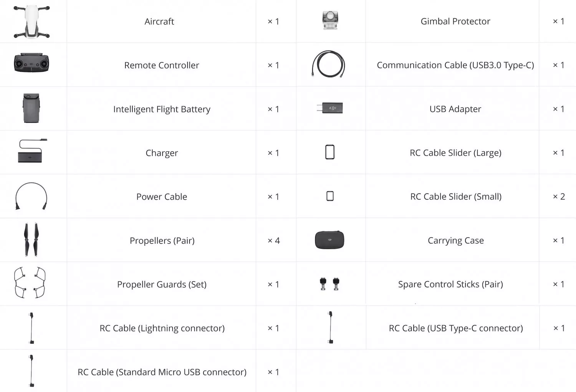Viewport: 576px width, 392px height.
Task: Click the Spare Control Sticks image
Action: click(329, 284)
